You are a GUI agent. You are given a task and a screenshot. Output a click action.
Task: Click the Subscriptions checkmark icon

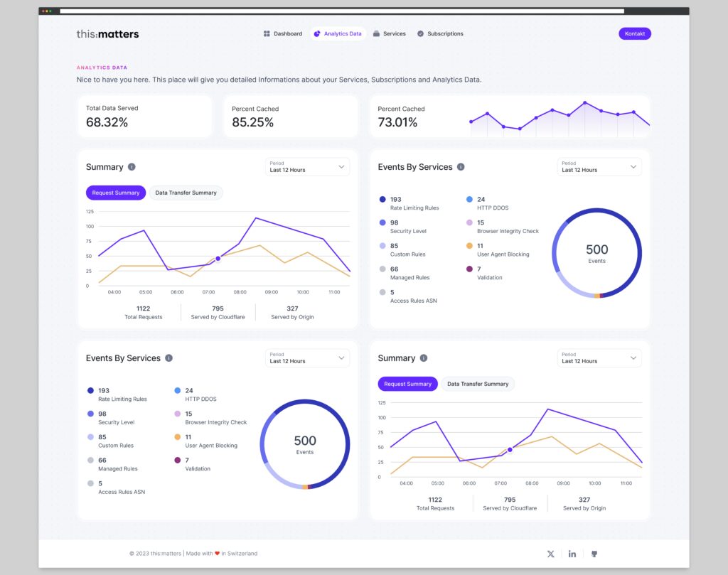pos(421,33)
